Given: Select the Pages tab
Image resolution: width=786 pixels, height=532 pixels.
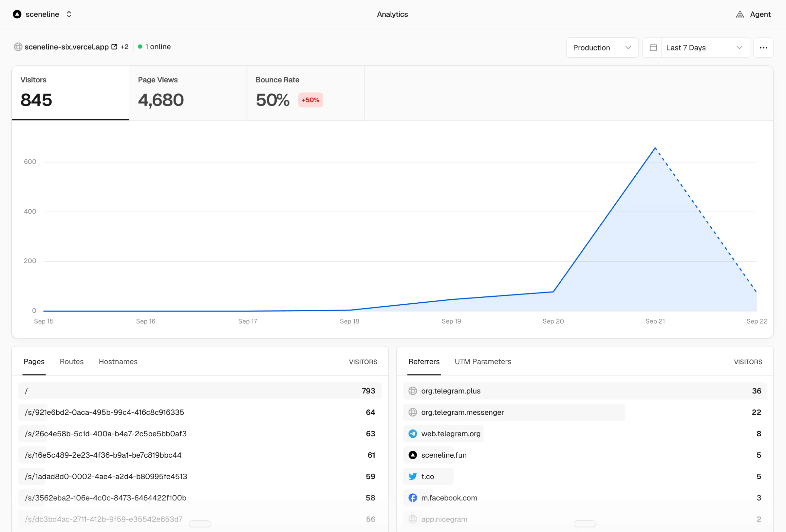Looking at the screenshot, I should (34, 362).
